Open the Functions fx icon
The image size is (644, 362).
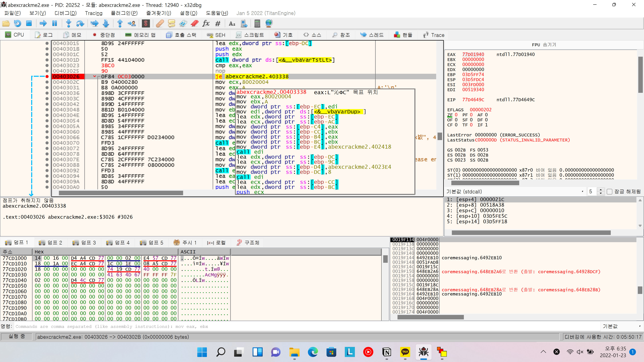(x=206, y=23)
